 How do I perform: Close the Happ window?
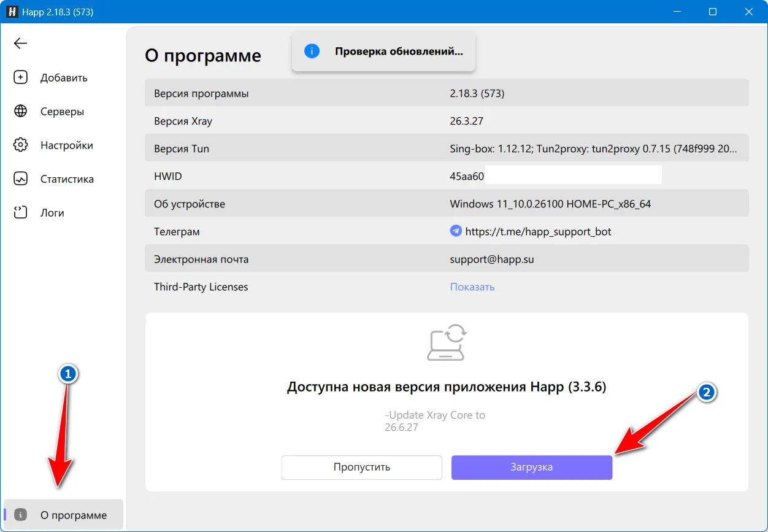pyautogui.click(x=749, y=12)
